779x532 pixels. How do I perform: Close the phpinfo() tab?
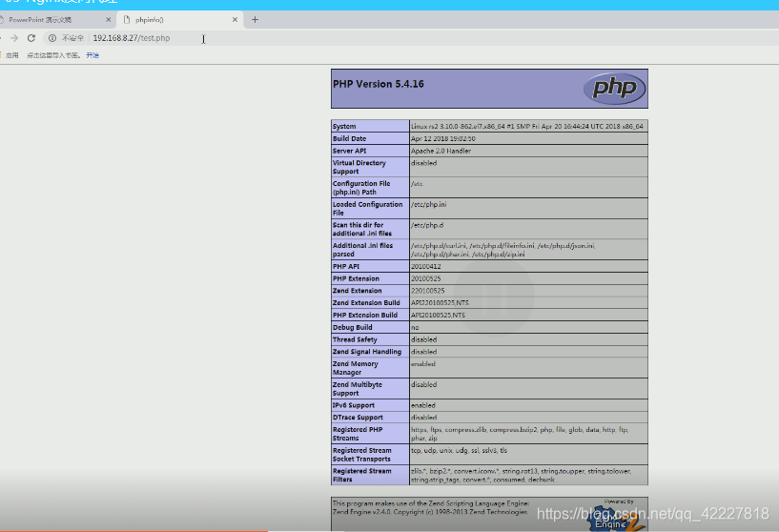(x=235, y=20)
